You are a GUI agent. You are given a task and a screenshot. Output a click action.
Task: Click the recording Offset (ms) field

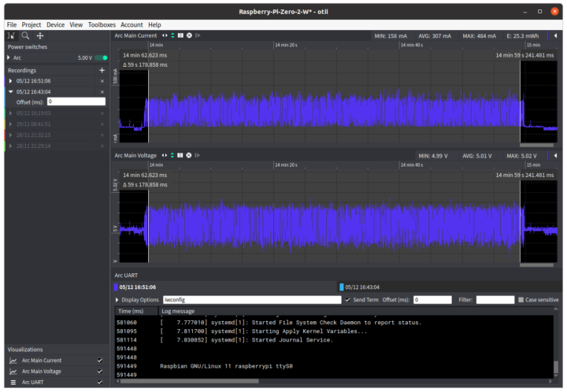(76, 102)
